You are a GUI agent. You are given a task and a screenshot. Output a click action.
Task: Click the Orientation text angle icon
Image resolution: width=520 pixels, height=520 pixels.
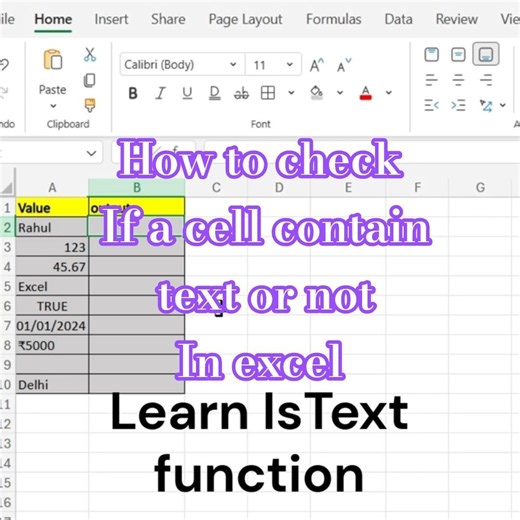pos(486,106)
